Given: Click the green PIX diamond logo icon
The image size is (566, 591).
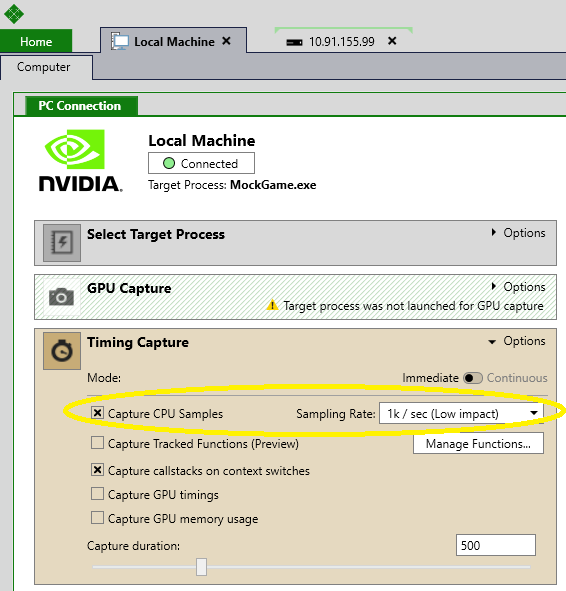Looking at the screenshot, I should [x=14, y=14].
